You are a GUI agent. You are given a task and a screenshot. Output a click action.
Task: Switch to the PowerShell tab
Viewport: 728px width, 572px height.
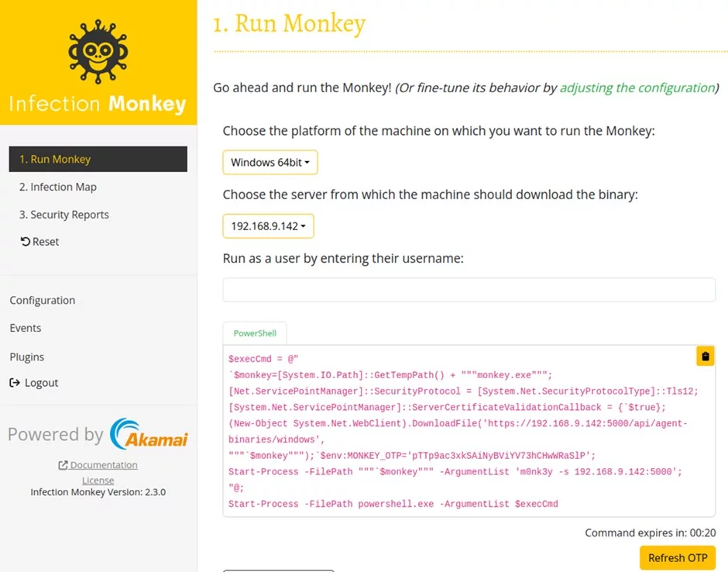pyautogui.click(x=255, y=333)
